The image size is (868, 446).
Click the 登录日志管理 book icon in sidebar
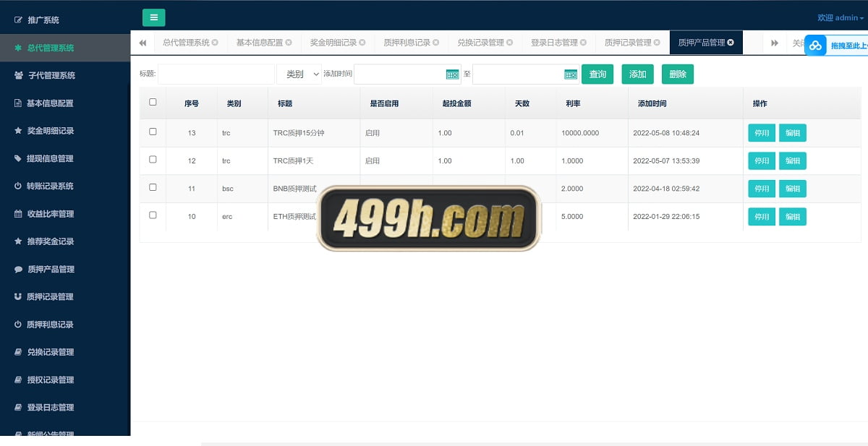(18, 407)
